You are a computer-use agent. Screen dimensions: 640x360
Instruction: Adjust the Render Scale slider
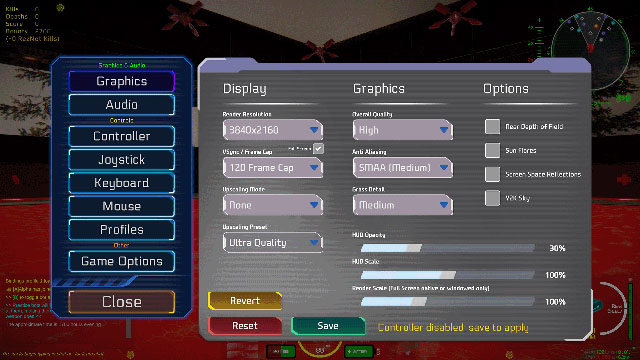pos(448,302)
